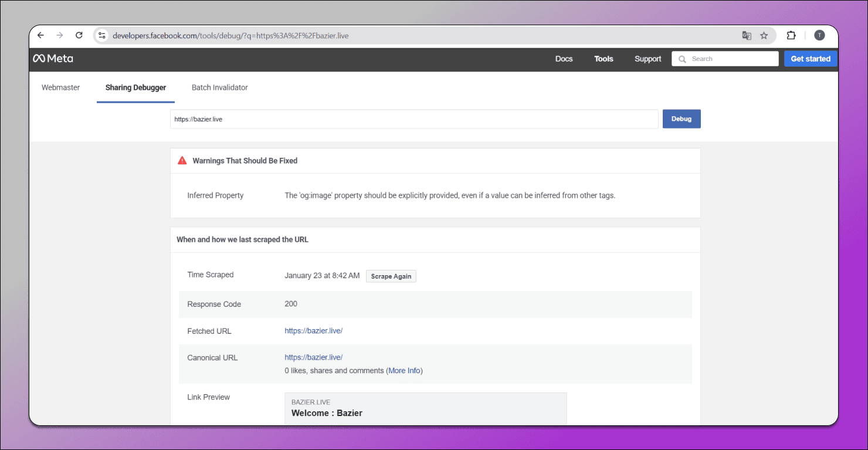Open the browser extensions puzzle icon

pyautogui.click(x=791, y=35)
